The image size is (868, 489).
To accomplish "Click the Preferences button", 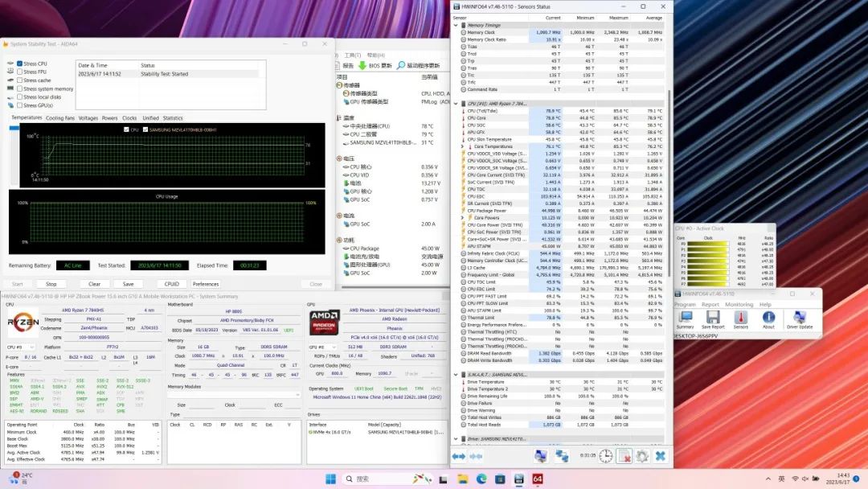I will tap(206, 284).
